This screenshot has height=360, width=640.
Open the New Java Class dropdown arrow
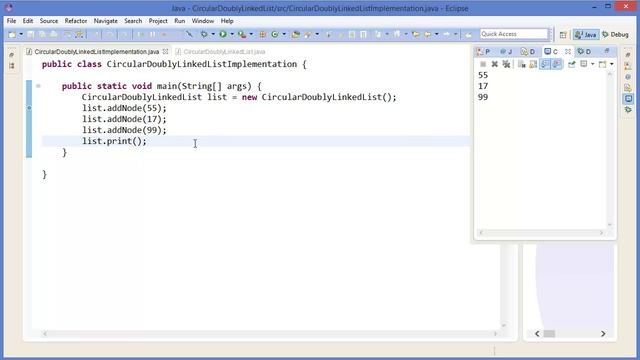284,35
